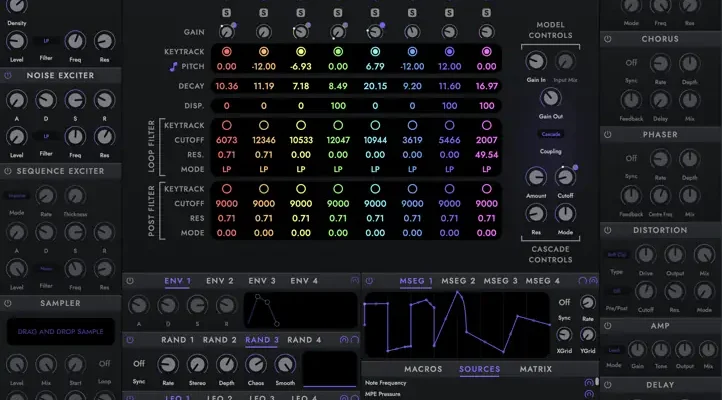Click the Gain In knob

click(536, 62)
